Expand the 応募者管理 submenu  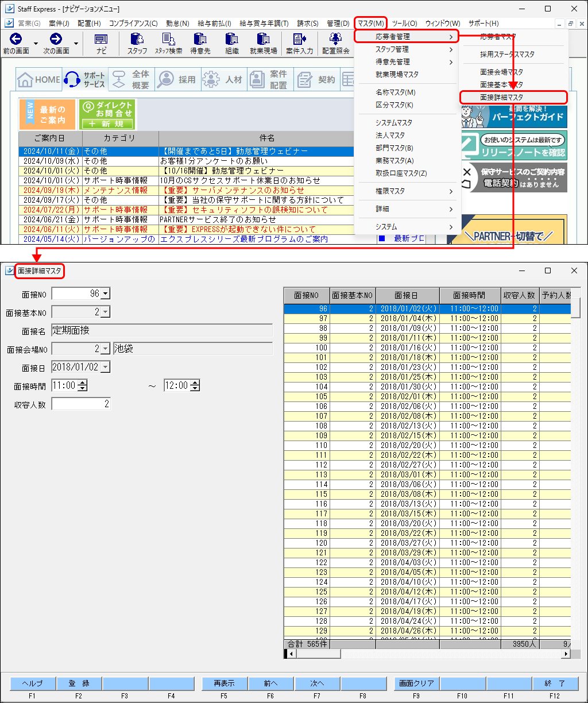[x=407, y=37]
